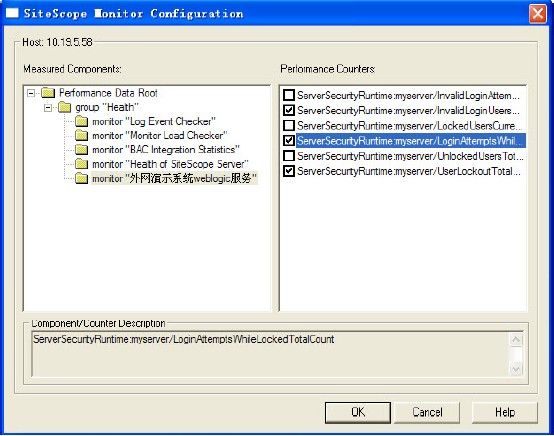Collapse the group "Health" tree node
The image size is (554, 436).
click(x=48, y=107)
